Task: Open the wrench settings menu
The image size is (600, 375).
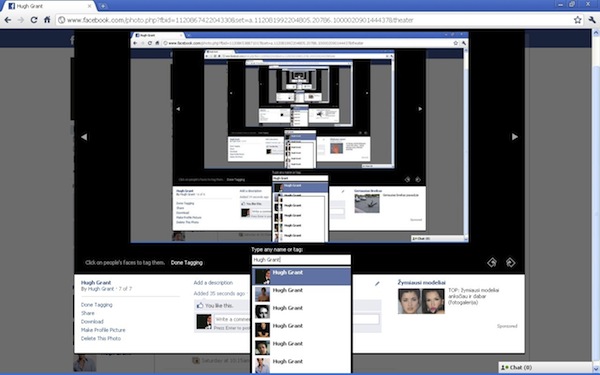Action: point(592,20)
